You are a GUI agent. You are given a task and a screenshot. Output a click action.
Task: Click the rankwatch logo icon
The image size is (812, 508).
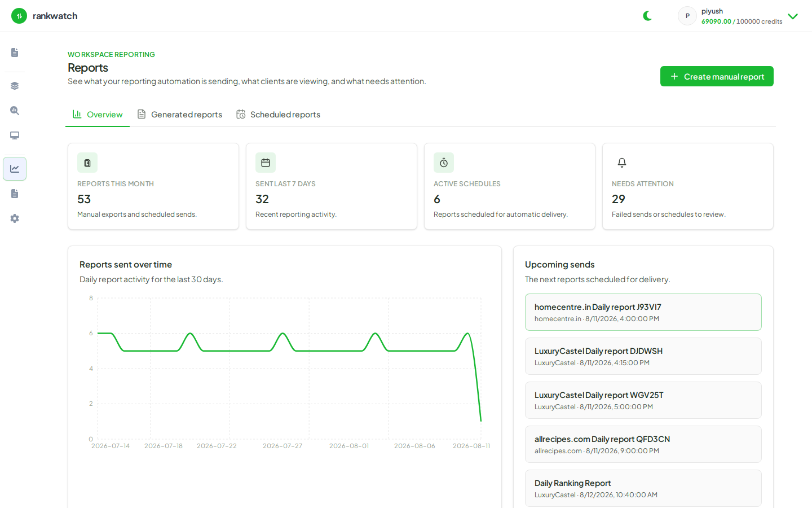(x=19, y=16)
